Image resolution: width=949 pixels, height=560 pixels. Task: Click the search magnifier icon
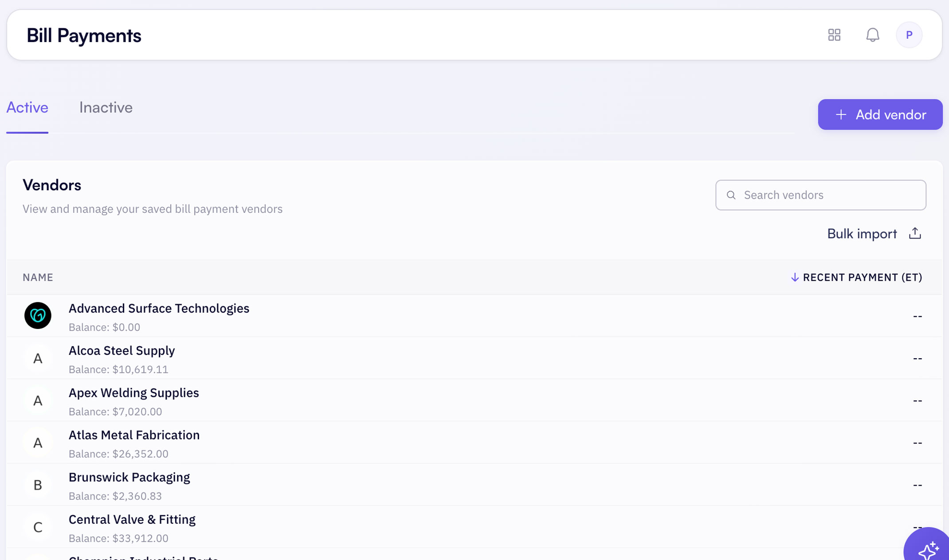(x=731, y=195)
